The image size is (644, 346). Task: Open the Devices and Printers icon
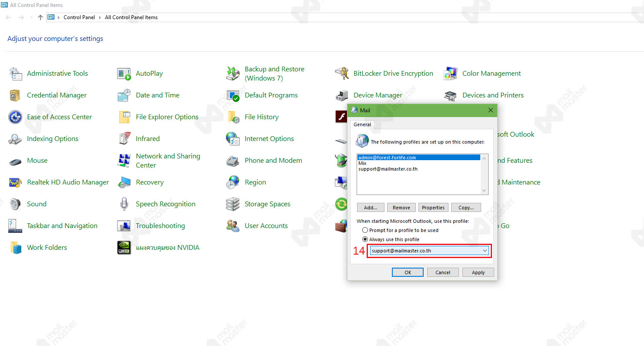point(451,95)
